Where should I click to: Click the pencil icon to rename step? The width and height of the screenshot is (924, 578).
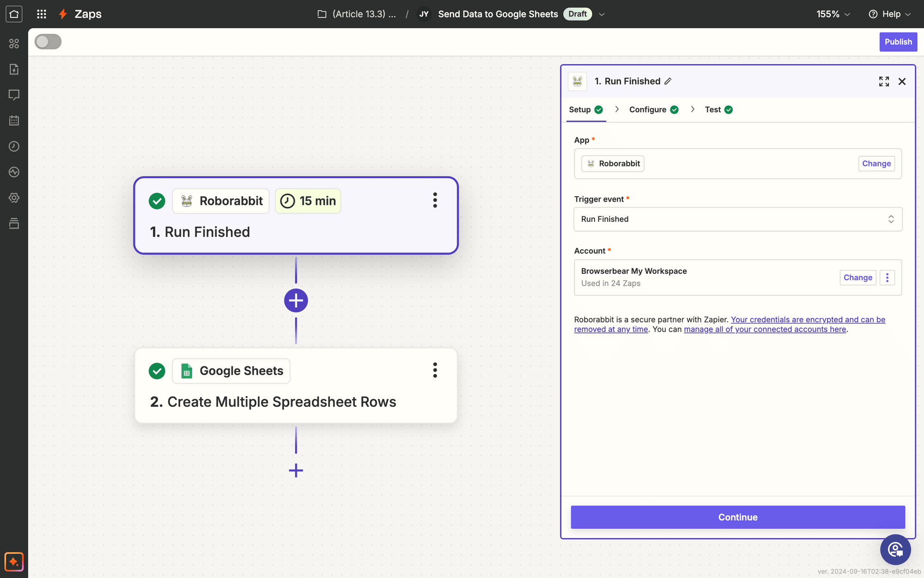click(668, 81)
